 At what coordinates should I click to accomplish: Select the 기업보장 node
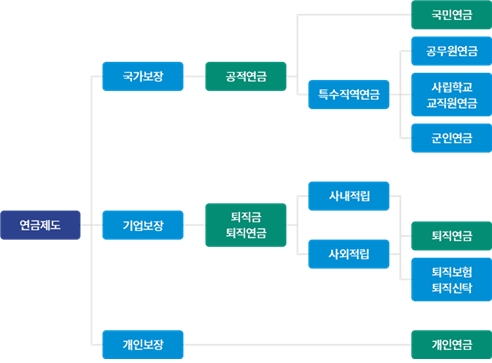(143, 225)
